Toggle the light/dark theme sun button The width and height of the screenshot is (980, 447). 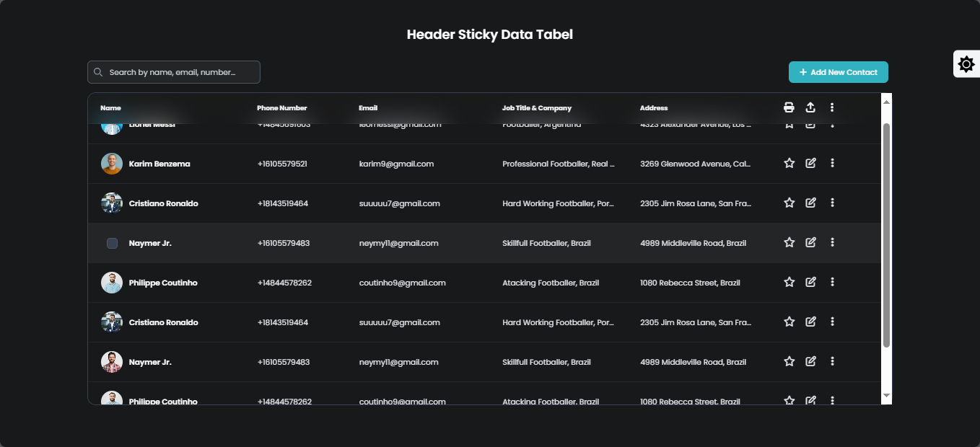pyautogui.click(x=966, y=64)
